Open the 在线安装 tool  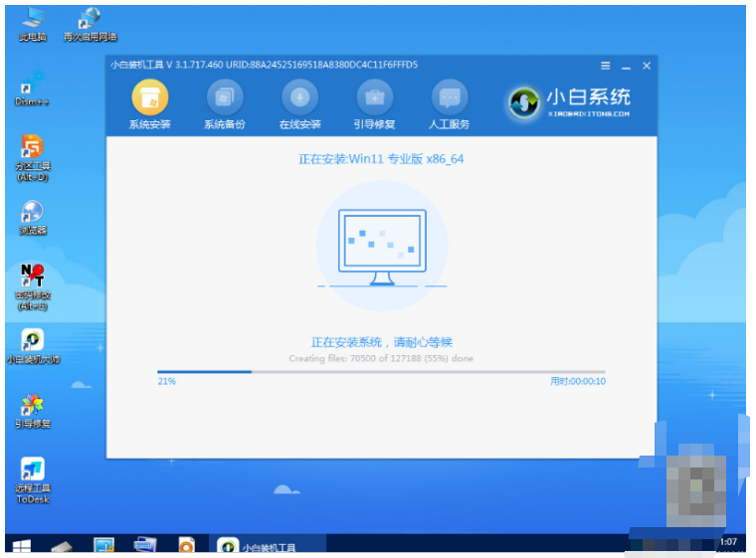tap(299, 104)
